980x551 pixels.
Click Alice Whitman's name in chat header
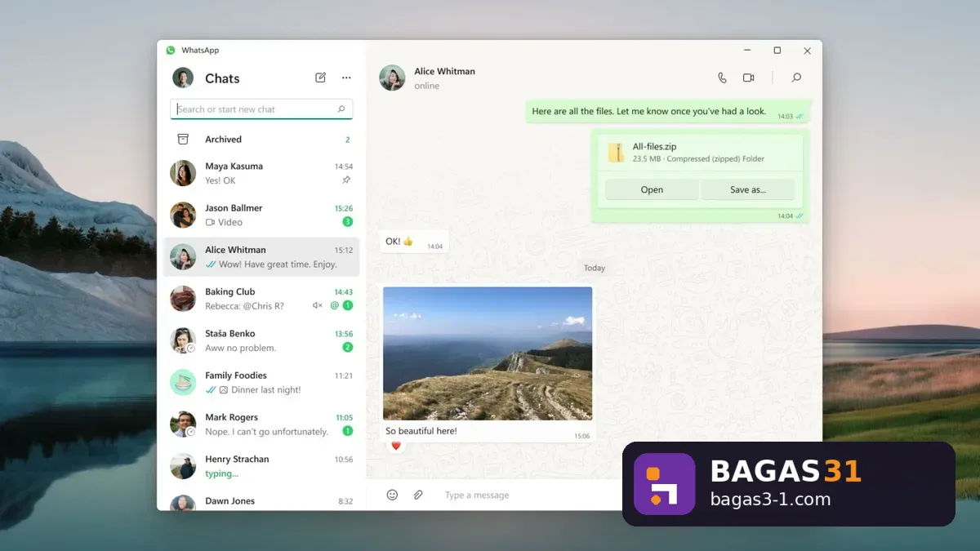point(444,71)
